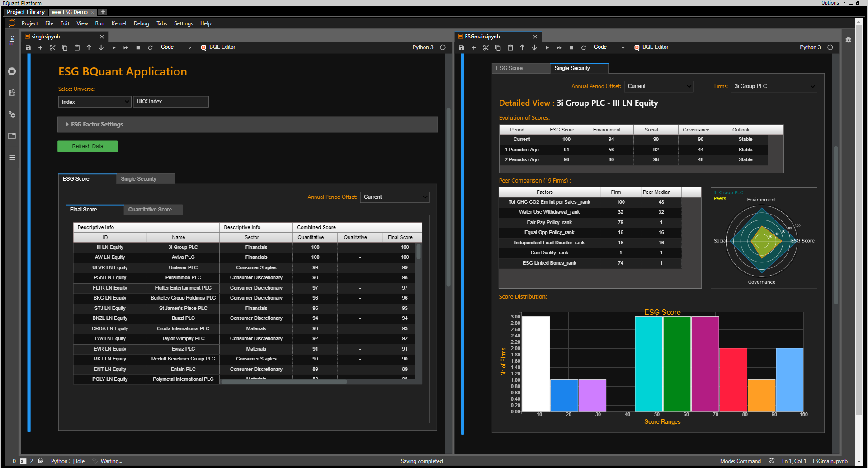Viewport: 868px width, 468px height.
Task: Cut selected cell in ESGmain.ipynb toolbar
Action: [x=486, y=47]
